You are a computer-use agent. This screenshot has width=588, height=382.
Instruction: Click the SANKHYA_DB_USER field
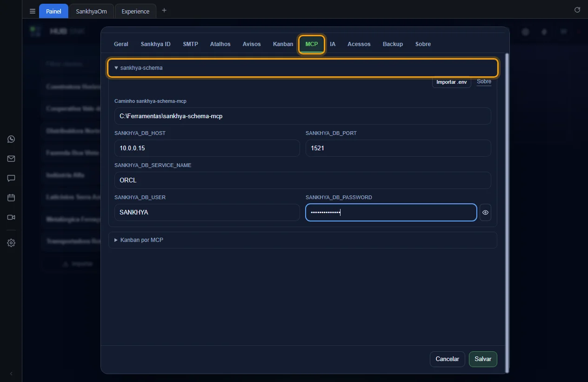point(207,212)
